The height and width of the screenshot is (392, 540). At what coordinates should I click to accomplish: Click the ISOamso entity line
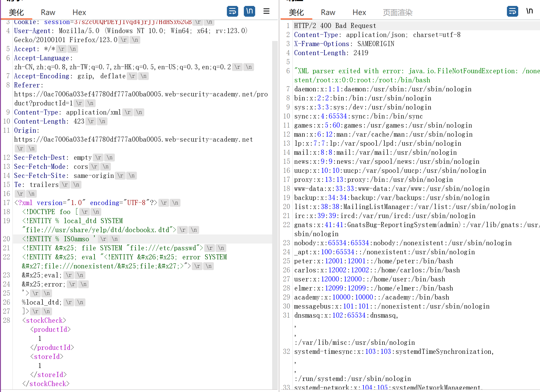[59, 239]
